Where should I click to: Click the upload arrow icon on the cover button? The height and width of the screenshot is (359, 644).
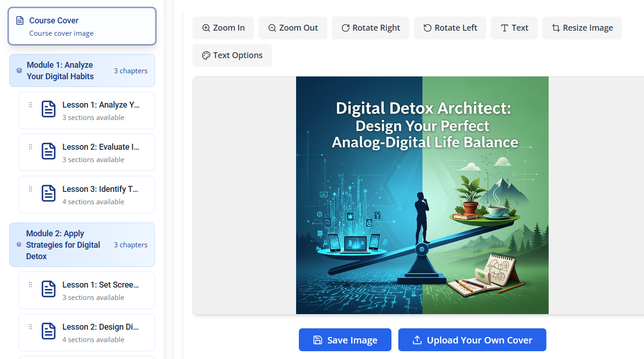pos(417,340)
